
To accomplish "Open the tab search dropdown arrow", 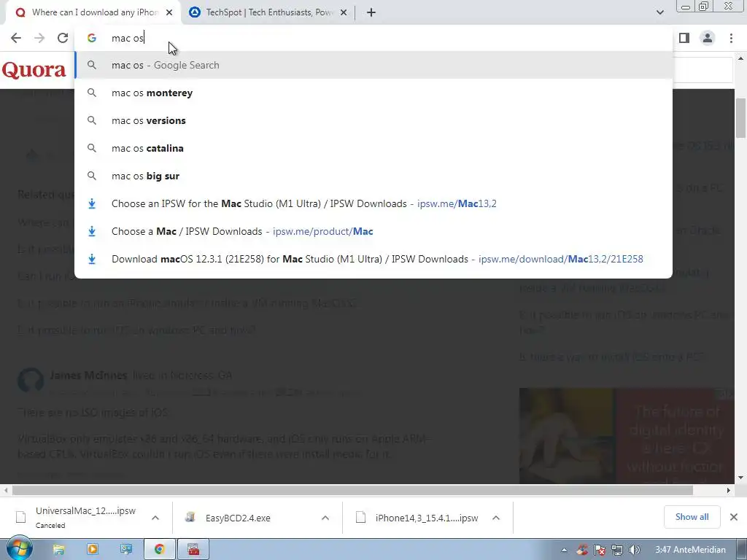I will coord(659,12).
